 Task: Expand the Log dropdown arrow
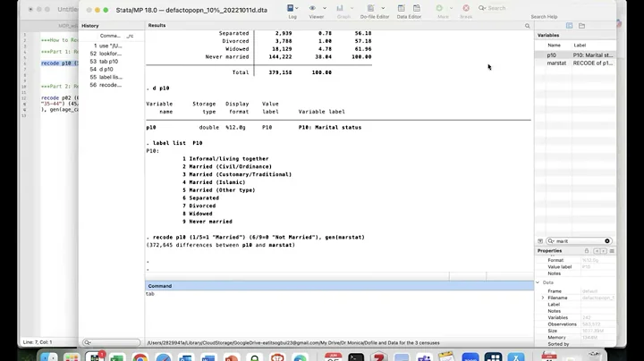[297, 8]
